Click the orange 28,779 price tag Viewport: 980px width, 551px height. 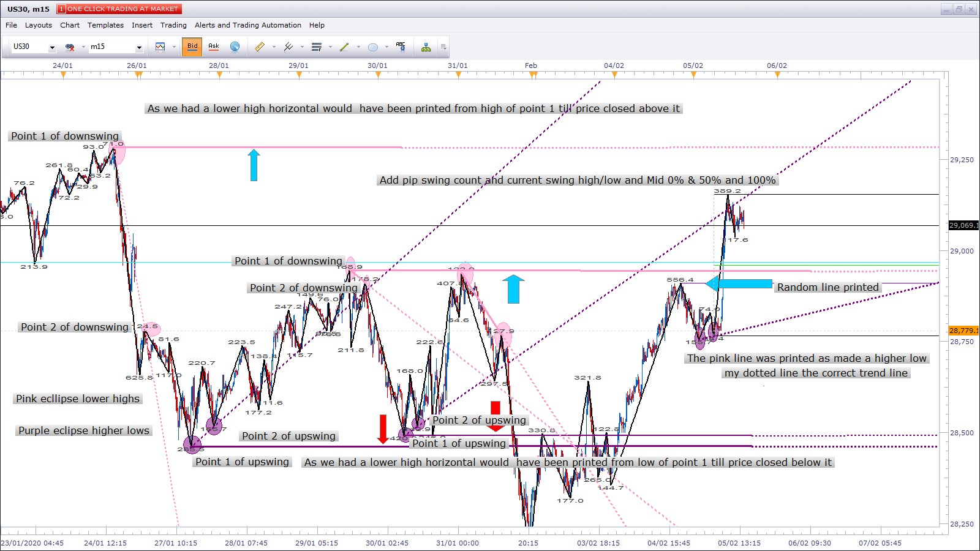click(963, 331)
